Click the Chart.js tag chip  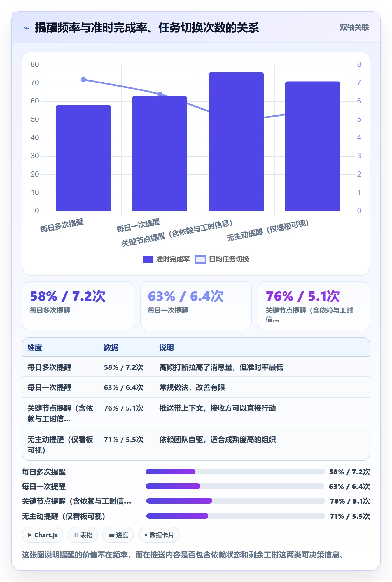(x=43, y=535)
